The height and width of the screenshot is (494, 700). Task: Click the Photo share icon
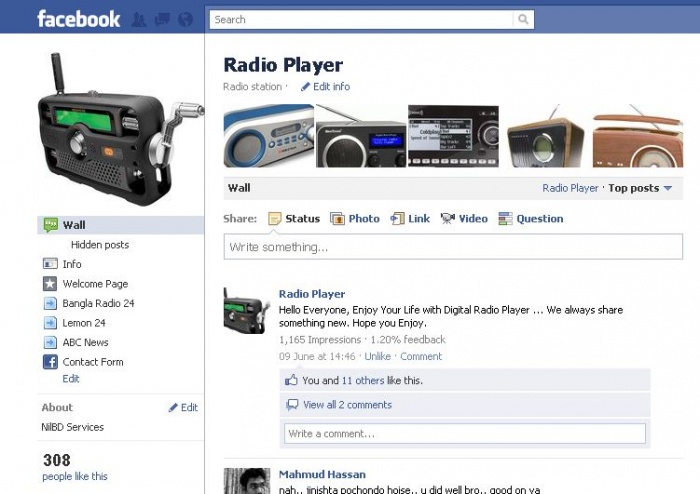point(337,219)
